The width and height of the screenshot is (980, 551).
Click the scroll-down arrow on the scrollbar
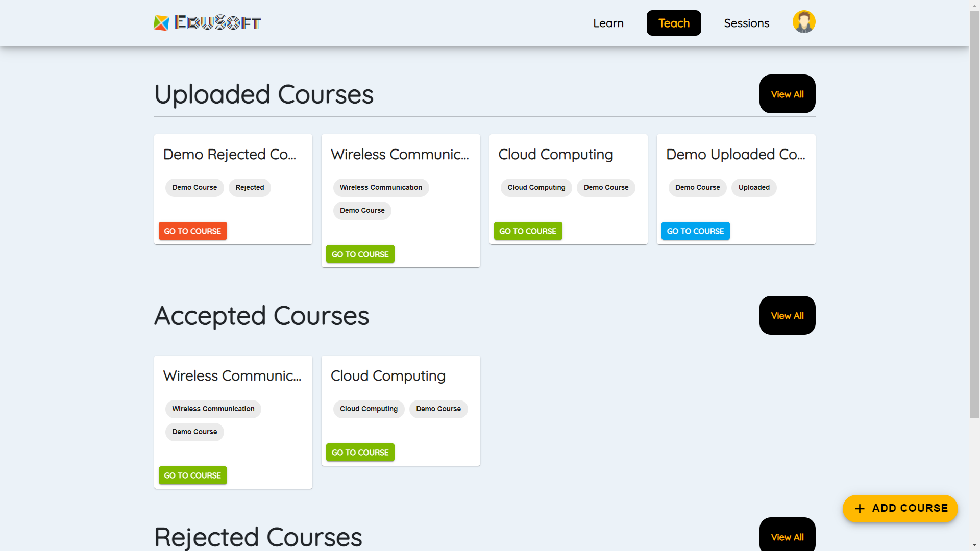[974, 546]
